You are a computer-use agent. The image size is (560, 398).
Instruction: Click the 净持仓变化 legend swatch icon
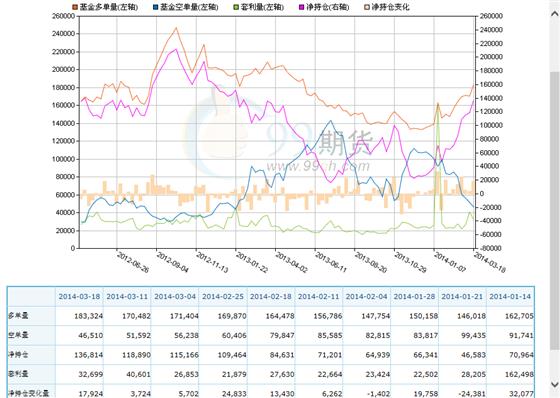click(367, 7)
